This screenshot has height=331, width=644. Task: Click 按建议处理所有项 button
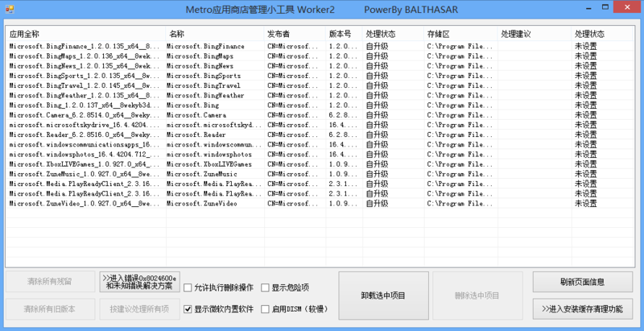click(x=139, y=308)
